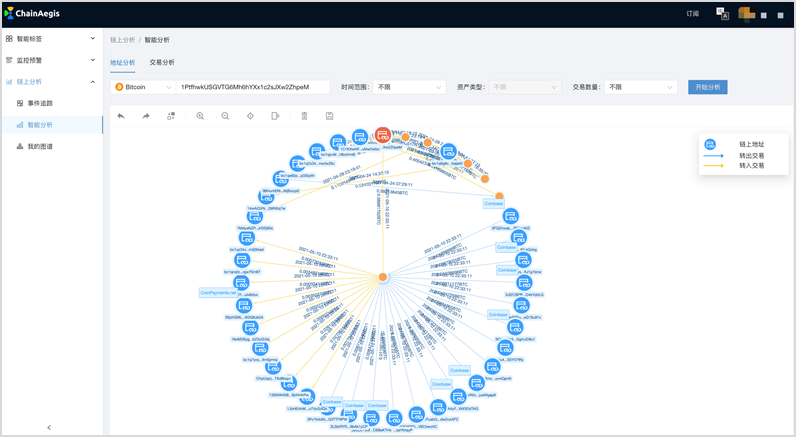Image resolution: width=796 pixels, height=437 pixels.
Task: Select node labeled bc1q2x04
Action: click(317, 151)
